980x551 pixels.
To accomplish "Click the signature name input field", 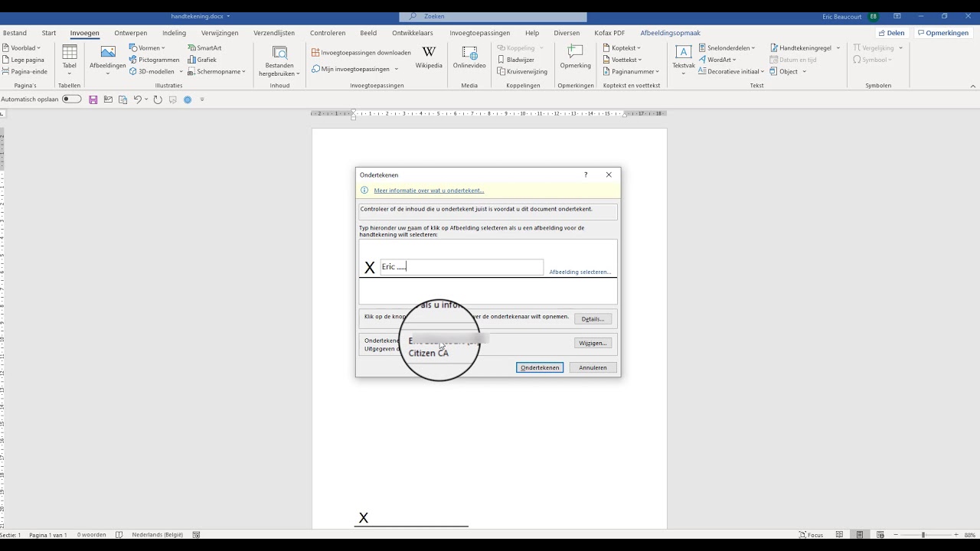I will 461,266.
